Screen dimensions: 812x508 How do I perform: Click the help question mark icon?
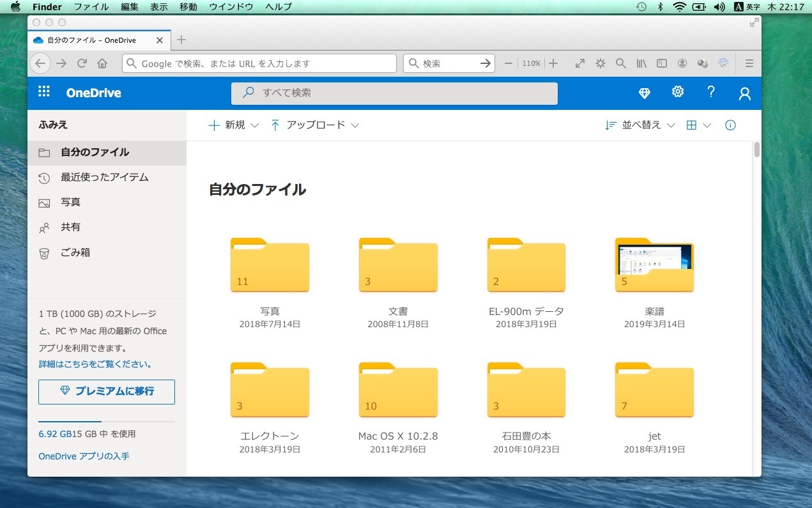711,92
